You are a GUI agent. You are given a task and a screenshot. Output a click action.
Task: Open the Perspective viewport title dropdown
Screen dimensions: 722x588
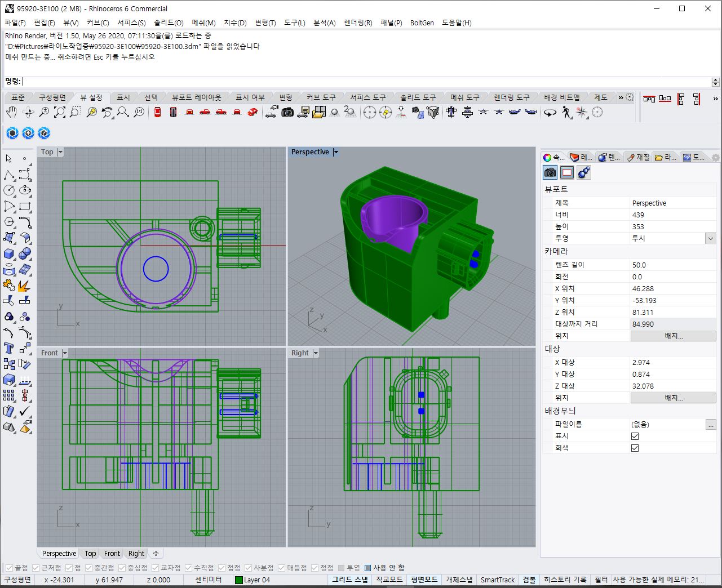[336, 152]
